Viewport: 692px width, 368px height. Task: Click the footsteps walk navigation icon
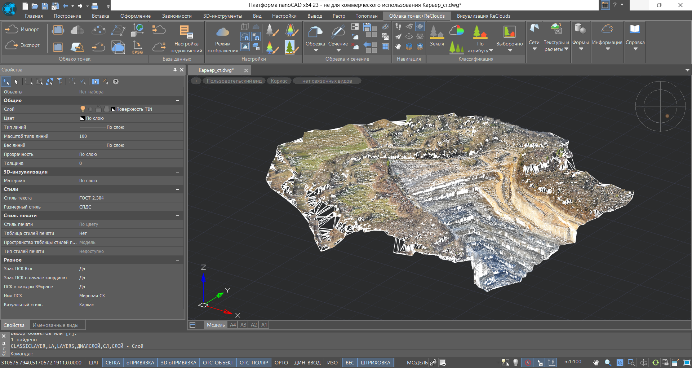(x=399, y=27)
